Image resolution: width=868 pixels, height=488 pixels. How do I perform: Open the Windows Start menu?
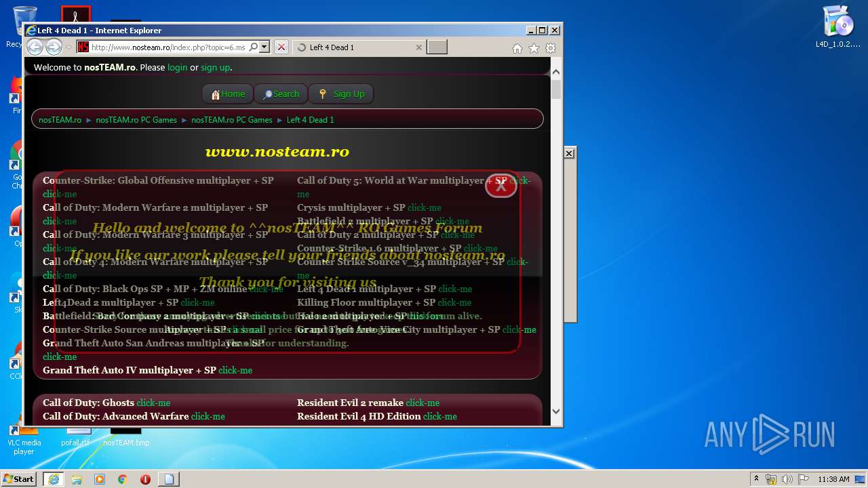[x=18, y=479]
